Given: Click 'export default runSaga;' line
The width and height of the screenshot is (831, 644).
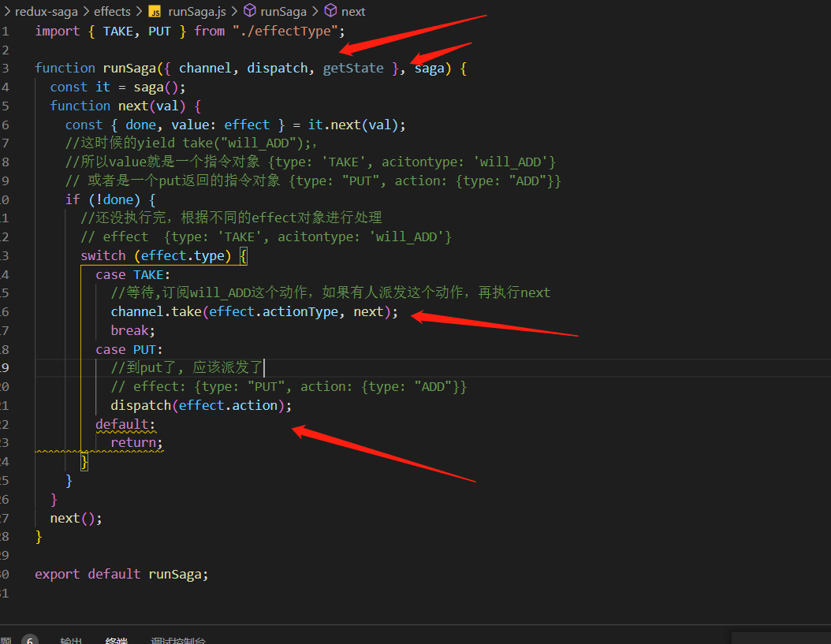Looking at the screenshot, I should tap(121, 575).
